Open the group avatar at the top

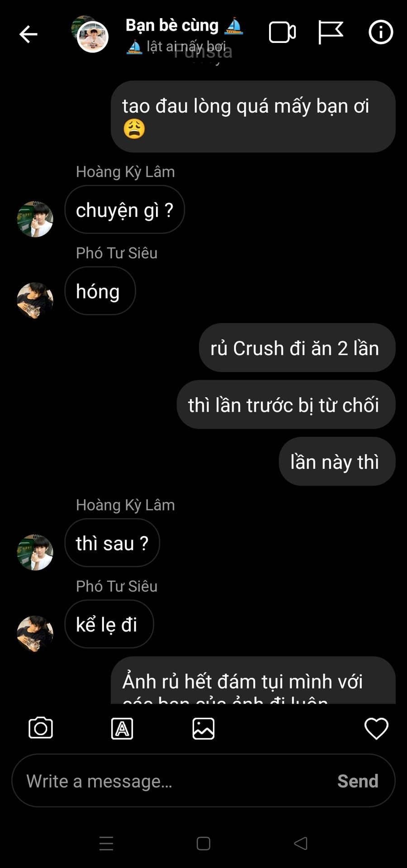click(91, 34)
